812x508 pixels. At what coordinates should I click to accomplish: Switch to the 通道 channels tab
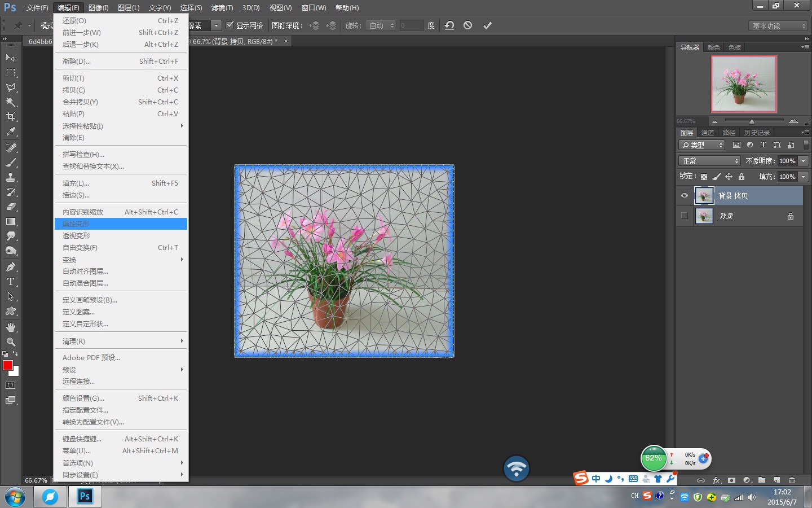pyautogui.click(x=707, y=133)
